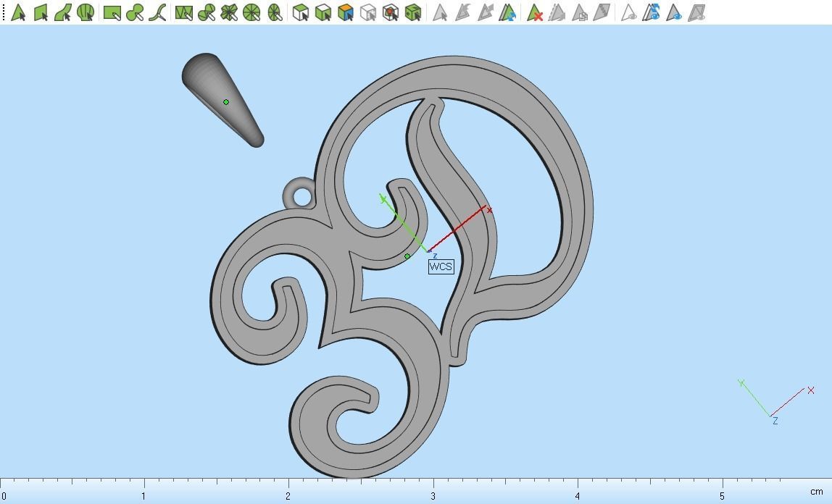Select the Mark Shell tool
The width and height of the screenshot is (832, 504).
(x=86, y=12)
